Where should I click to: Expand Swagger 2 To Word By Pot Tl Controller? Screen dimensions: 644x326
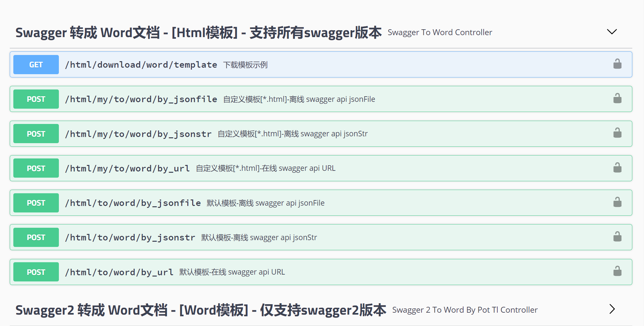(x=612, y=309)
